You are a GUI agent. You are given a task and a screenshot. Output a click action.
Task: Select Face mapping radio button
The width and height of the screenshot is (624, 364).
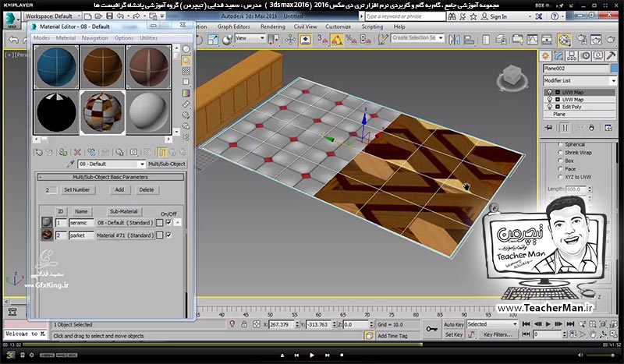click(x=560, y=168)
